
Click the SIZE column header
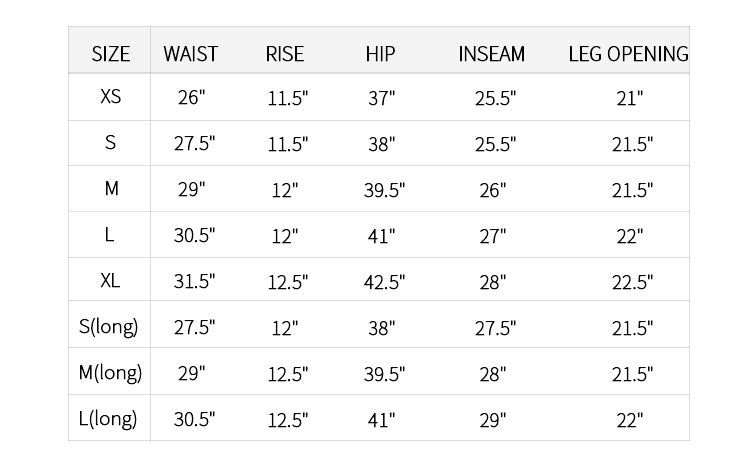[110, 54]
